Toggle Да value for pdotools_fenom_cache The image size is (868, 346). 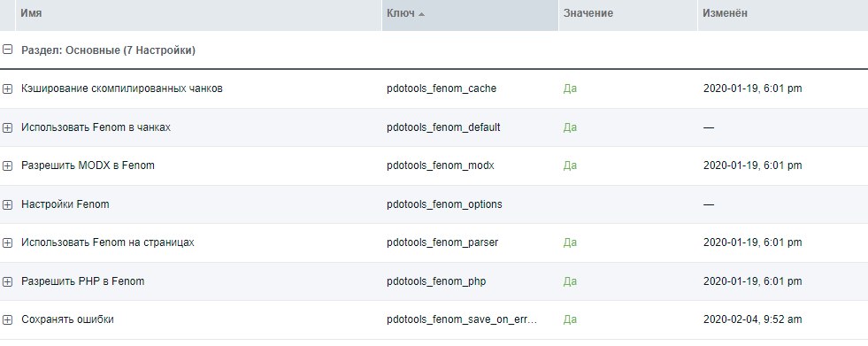click(570, 88)
